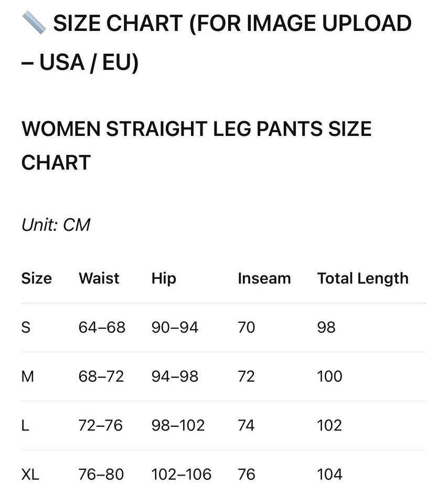
Task: Click the M size row label
Action: pyautogui.click(x=27, y=376)
